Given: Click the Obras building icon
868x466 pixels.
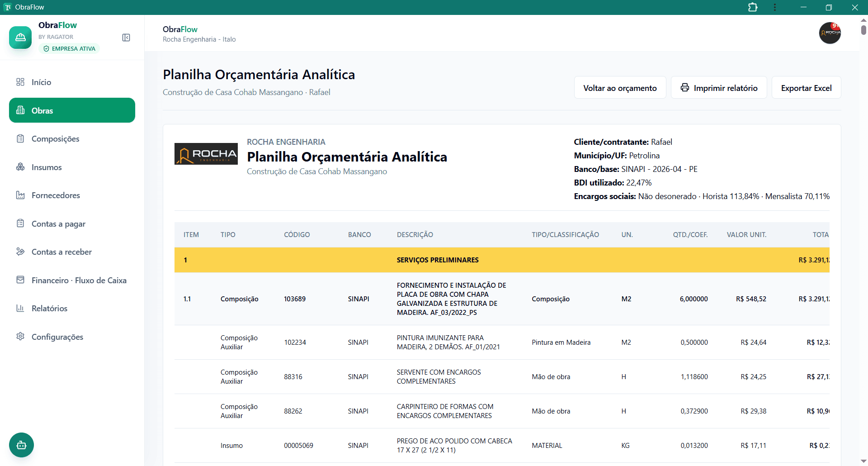Looking at the screenshot, I should point(20,110).
